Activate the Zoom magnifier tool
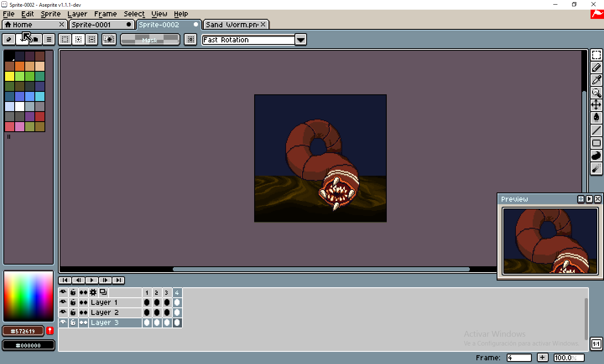Screen dimensions: 604x364 [x=596, y=93]
